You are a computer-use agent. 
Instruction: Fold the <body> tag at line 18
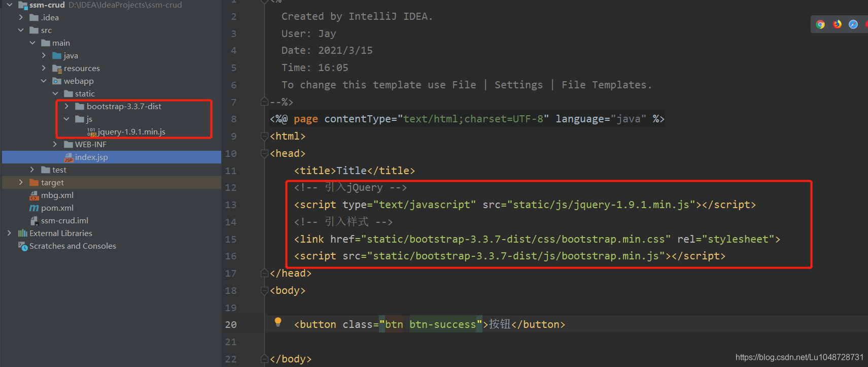pos(264,290)
